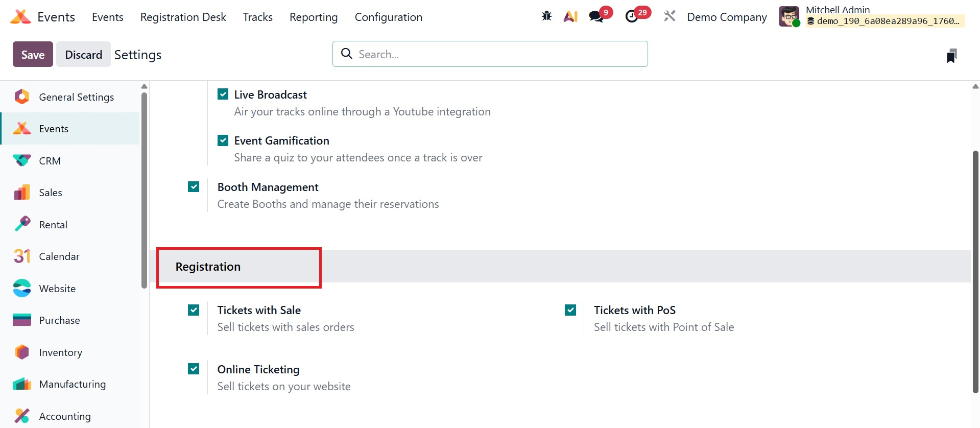
Task: Expand the Reporting menu
Action: click(x=314, y=17)
